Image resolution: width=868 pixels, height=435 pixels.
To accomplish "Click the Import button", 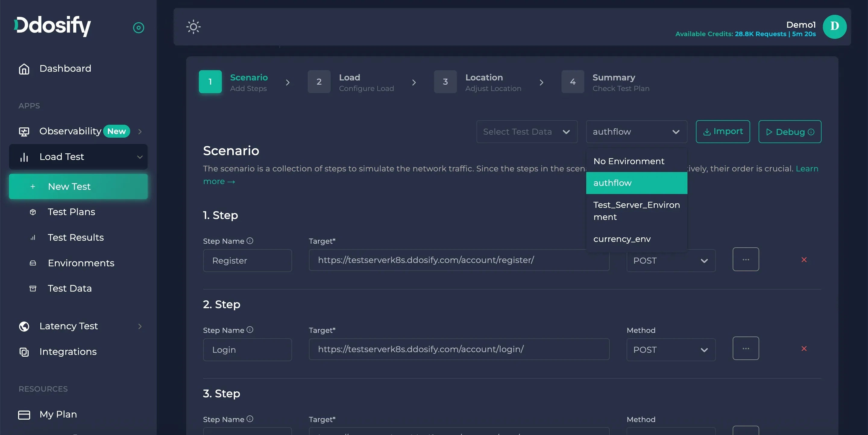I will coord(723,132).
